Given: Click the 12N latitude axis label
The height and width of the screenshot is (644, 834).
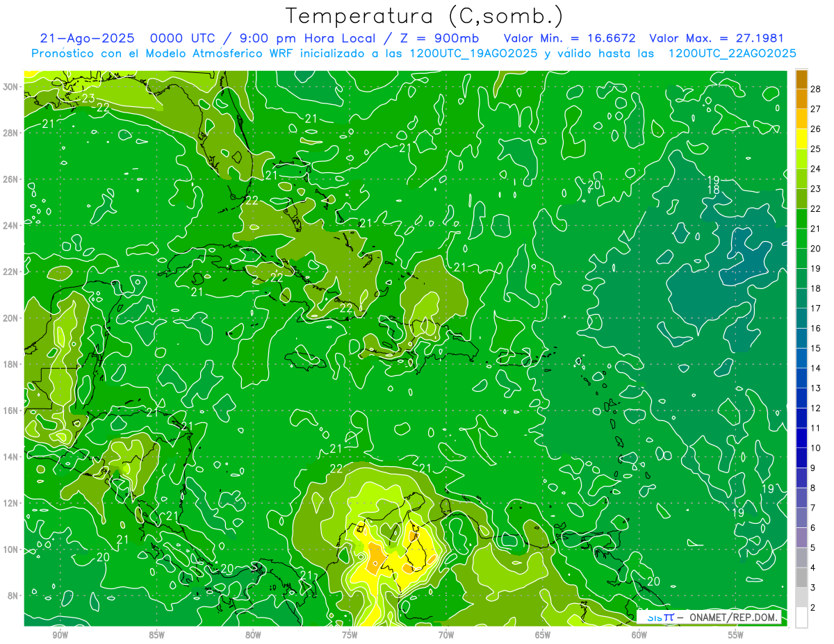Looking at the screenshot, I should pyautogui.click(x=12, y=503).
